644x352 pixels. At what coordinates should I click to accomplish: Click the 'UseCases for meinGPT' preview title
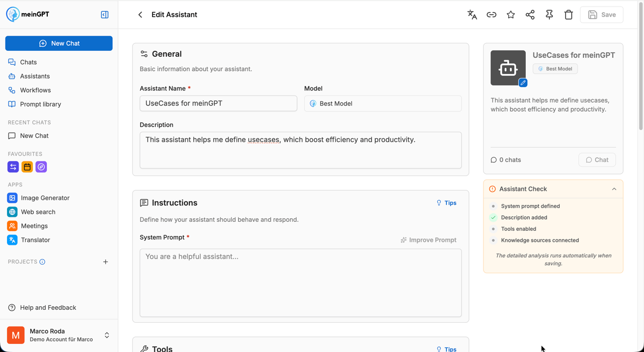(x=574, y=55)
